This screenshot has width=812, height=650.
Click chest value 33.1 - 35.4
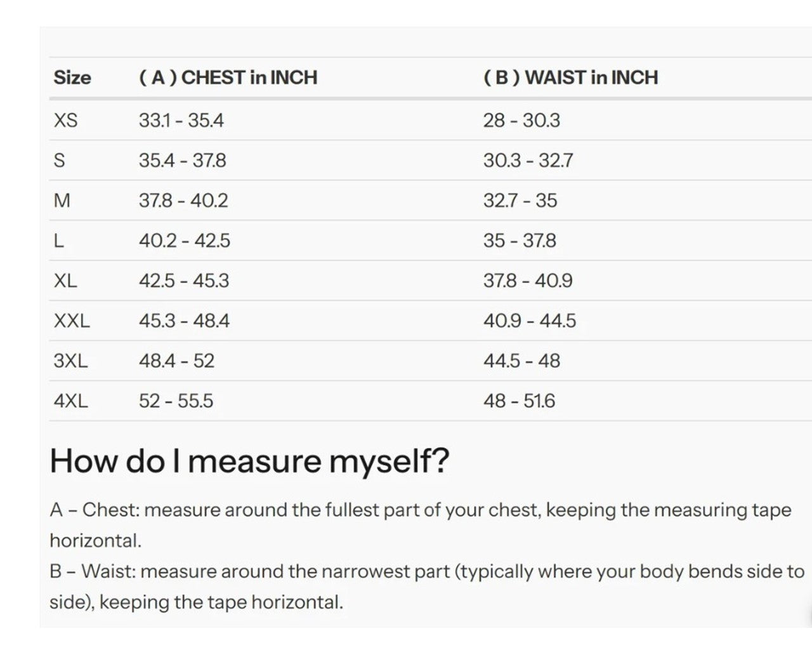point(181,120)
